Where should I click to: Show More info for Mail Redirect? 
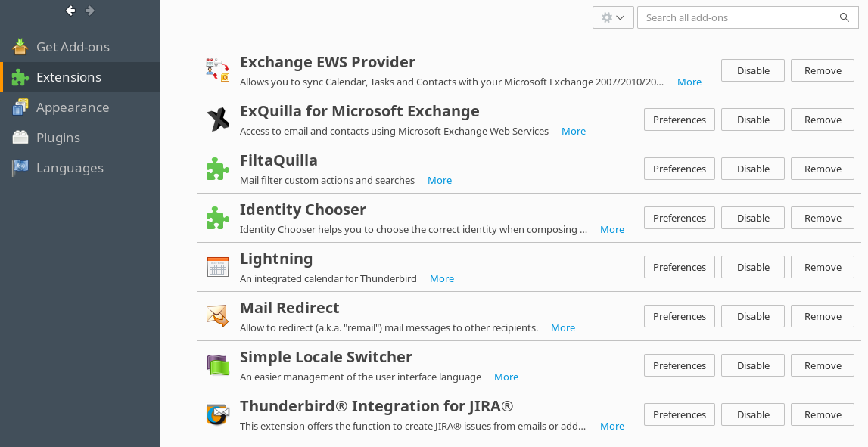(562, 327)
